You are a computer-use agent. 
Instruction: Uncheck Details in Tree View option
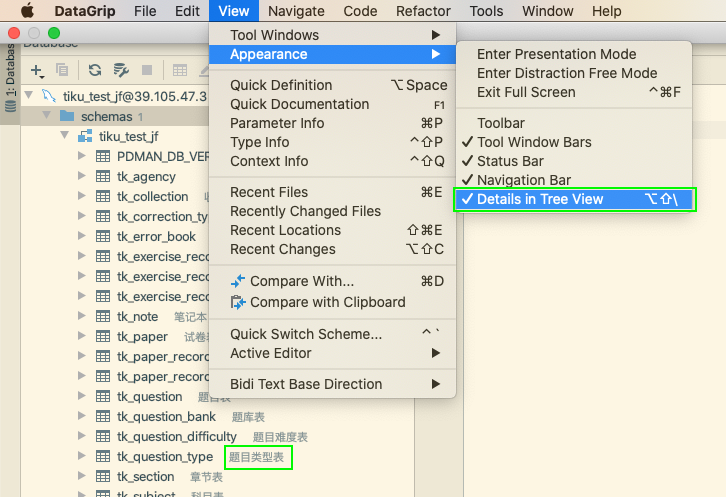tap(540, 199)
